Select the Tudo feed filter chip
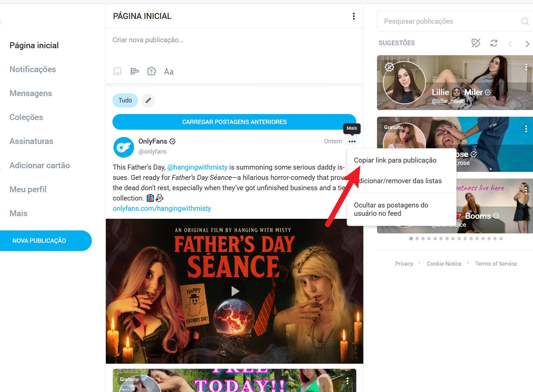The image size is (533, 392). click(x=125, y=100)
